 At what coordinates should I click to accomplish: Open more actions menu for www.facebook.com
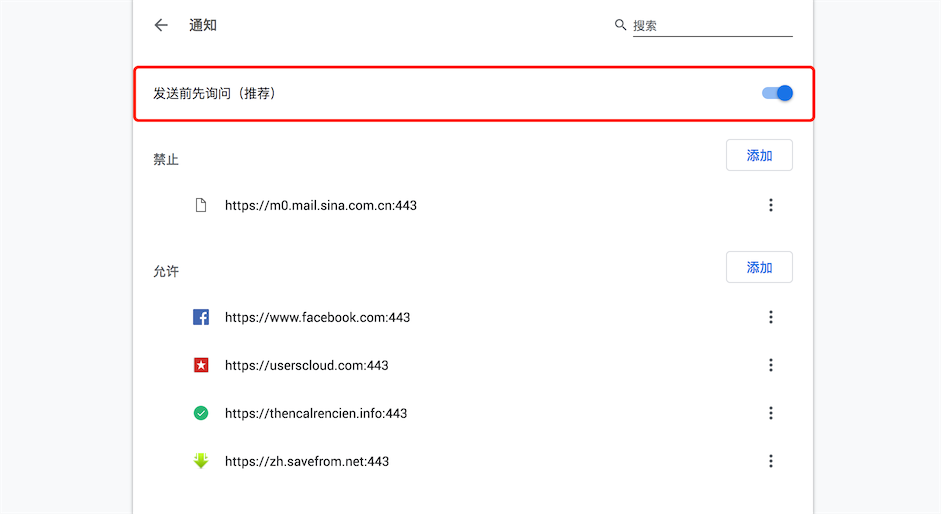[771, 317]
